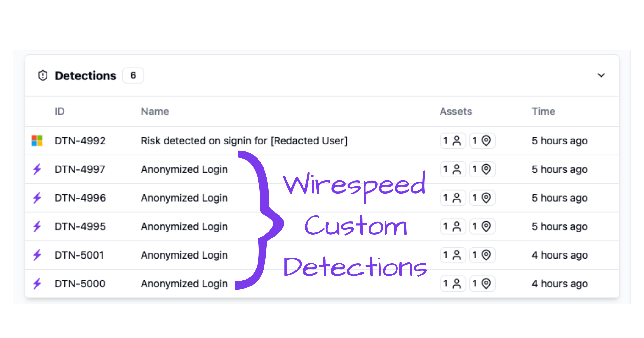
Task: Click the detections count badge showing 6
Action: [133, 75]
